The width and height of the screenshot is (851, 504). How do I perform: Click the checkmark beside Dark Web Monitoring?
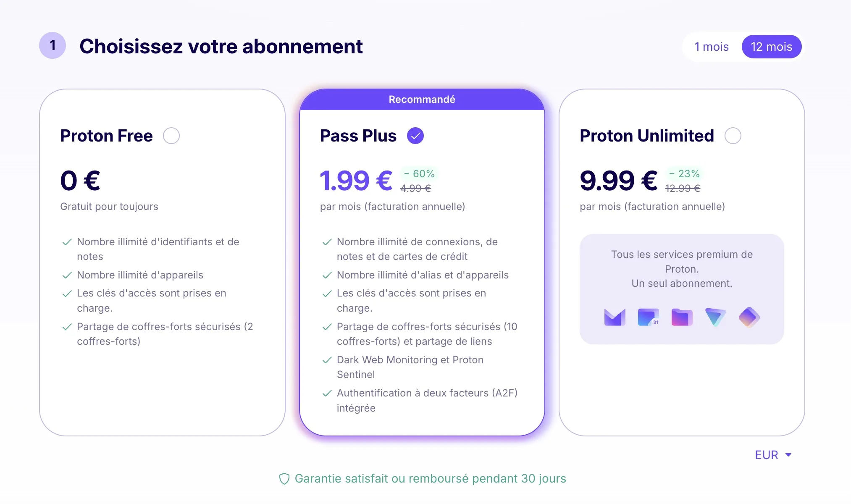point(327,360)
